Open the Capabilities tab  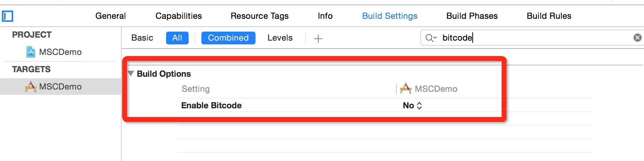(179, 16)
